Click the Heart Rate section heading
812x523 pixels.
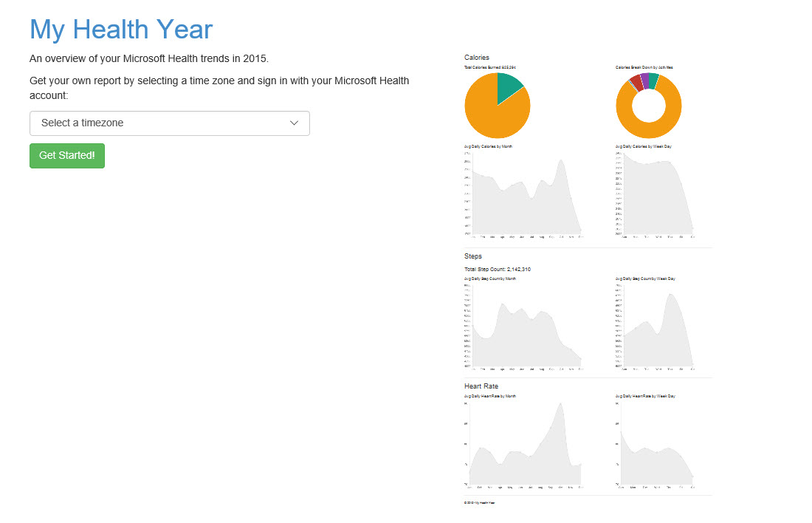(x=481, y=386)
